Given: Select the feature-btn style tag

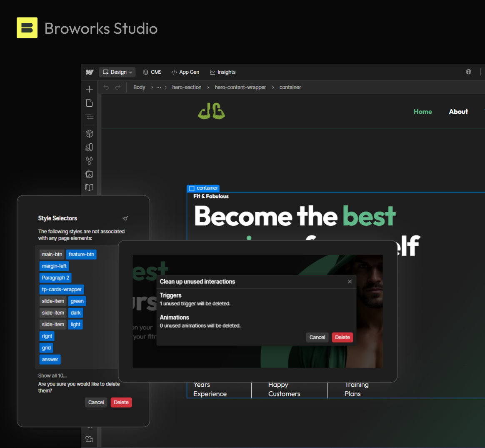Looking at the screenshot, I should point(81,254).
